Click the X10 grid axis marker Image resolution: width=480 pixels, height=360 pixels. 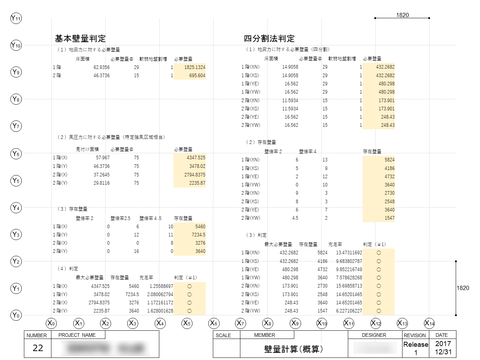tap(322, 323)
